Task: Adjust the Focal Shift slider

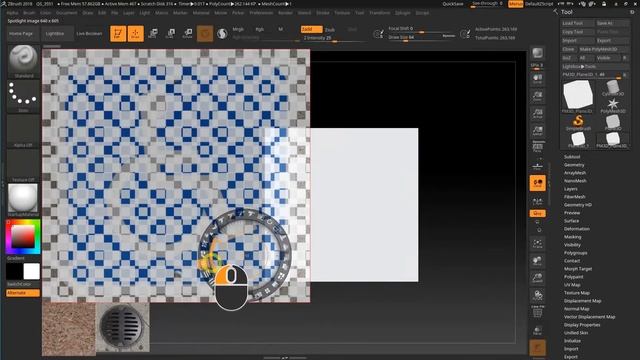Action: click(422, 29)
